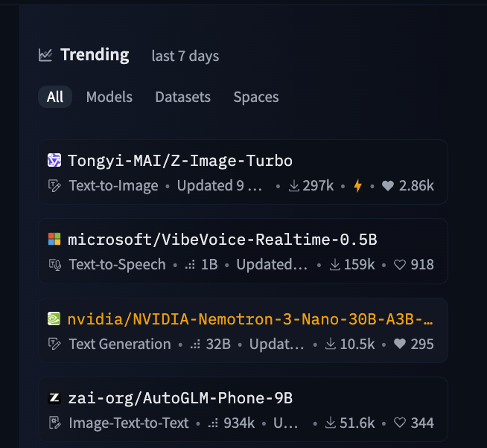487x448 pixels.
Task: Click the heart icon on Z-Image-Turbo
Action: point(387,185)
